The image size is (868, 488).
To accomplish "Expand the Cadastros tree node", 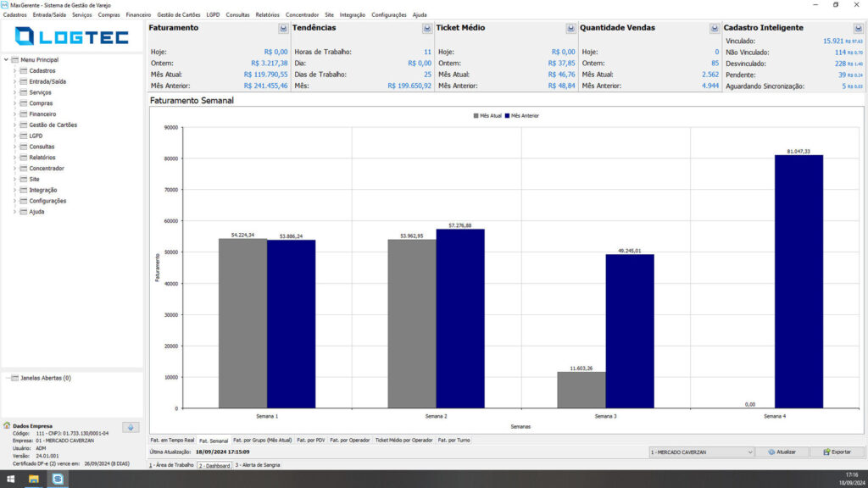I will [x=15, y=71].
